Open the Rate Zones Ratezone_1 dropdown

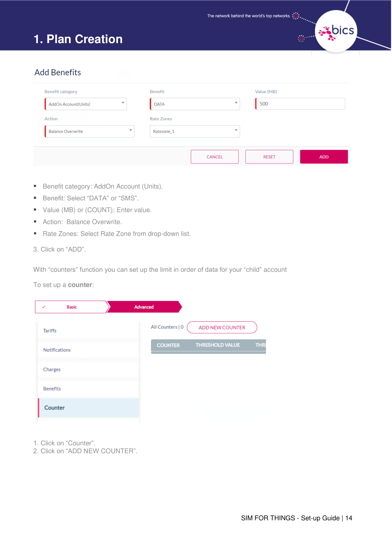coord(194,131)
